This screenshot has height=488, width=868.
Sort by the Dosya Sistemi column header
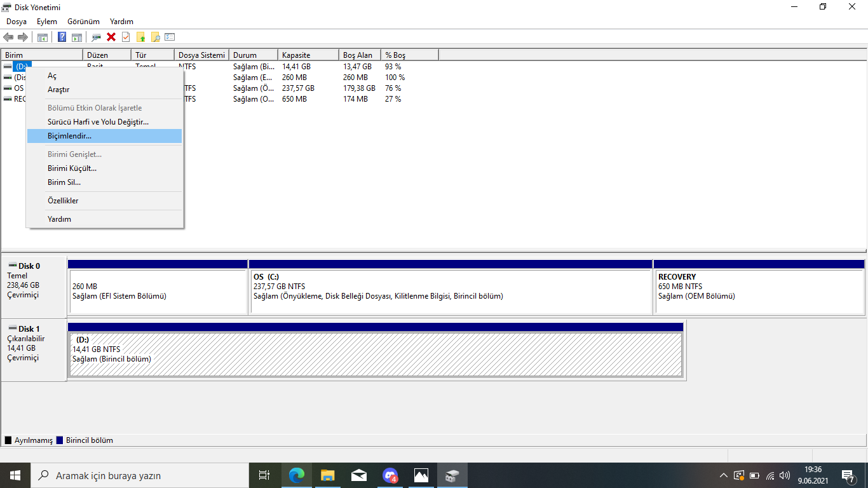(x=201, y=55)
